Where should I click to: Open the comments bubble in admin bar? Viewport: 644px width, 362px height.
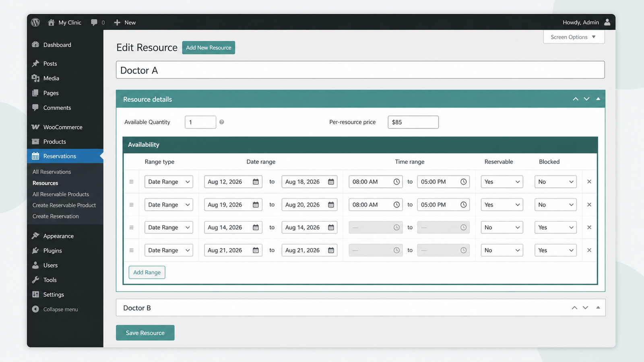tap(94, 23)
